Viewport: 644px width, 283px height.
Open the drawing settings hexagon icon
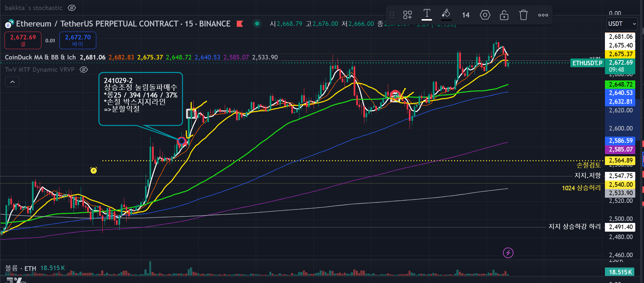coord(485,15)
